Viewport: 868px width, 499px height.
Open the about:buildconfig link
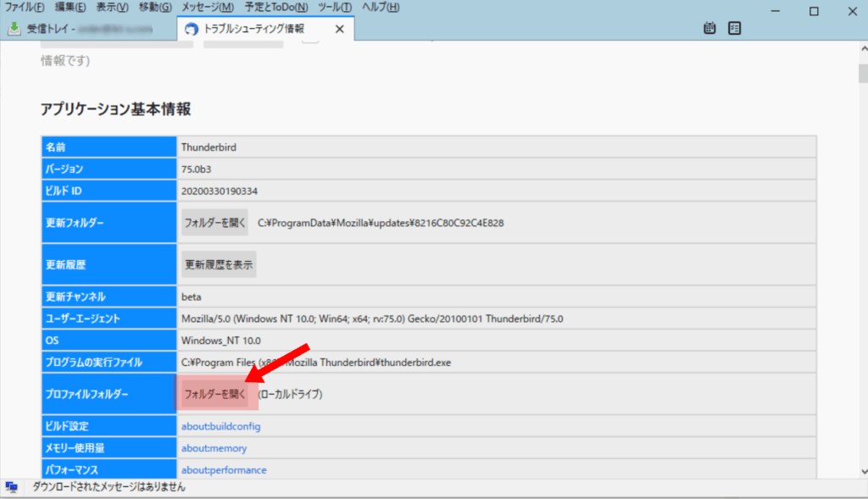tap(220, 426)
